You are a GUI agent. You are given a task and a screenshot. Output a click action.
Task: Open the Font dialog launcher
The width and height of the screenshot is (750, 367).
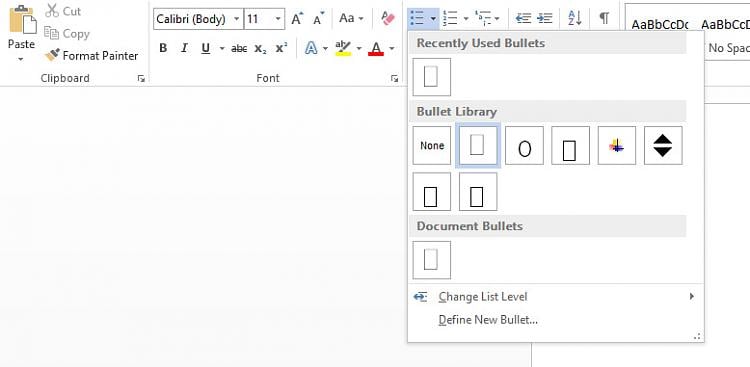[x=394, y=78]
